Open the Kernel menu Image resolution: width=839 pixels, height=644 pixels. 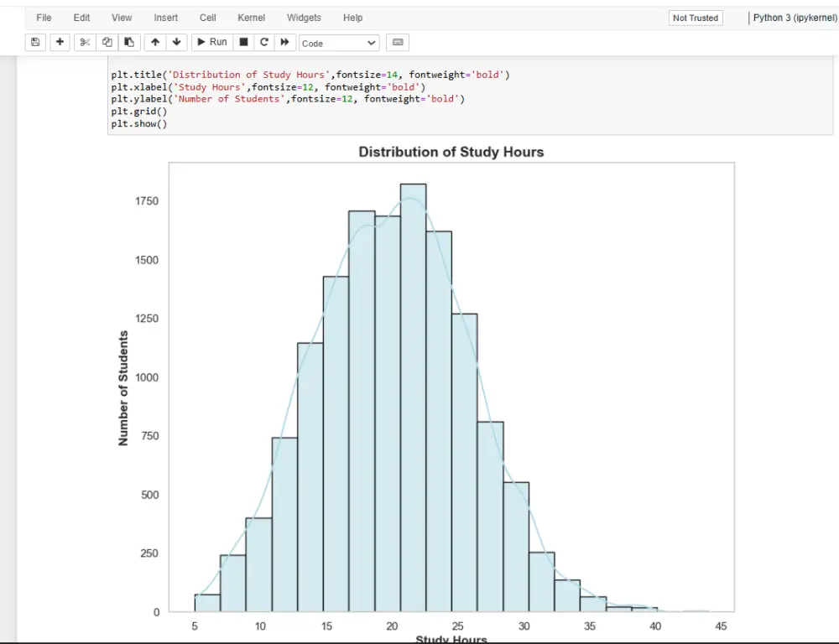251,18
